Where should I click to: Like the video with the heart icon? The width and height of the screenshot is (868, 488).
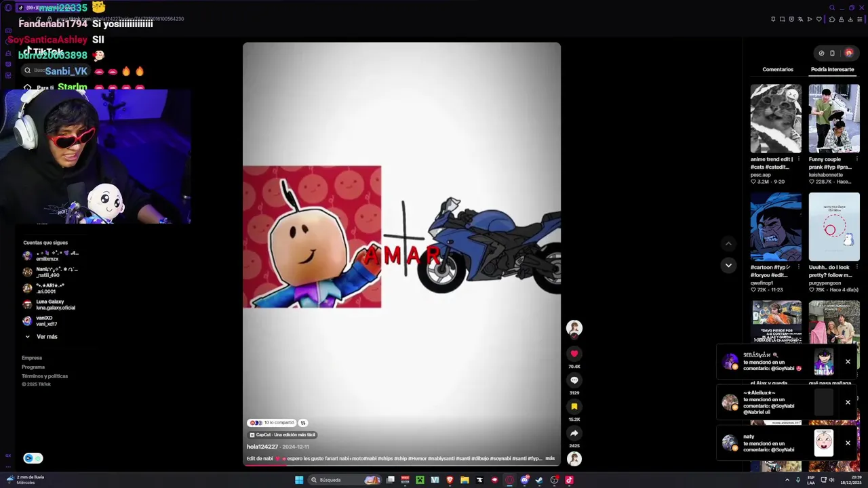574,354
